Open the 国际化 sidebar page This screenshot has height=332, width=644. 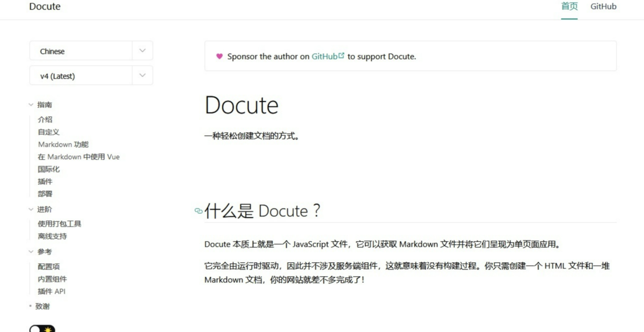49,169
